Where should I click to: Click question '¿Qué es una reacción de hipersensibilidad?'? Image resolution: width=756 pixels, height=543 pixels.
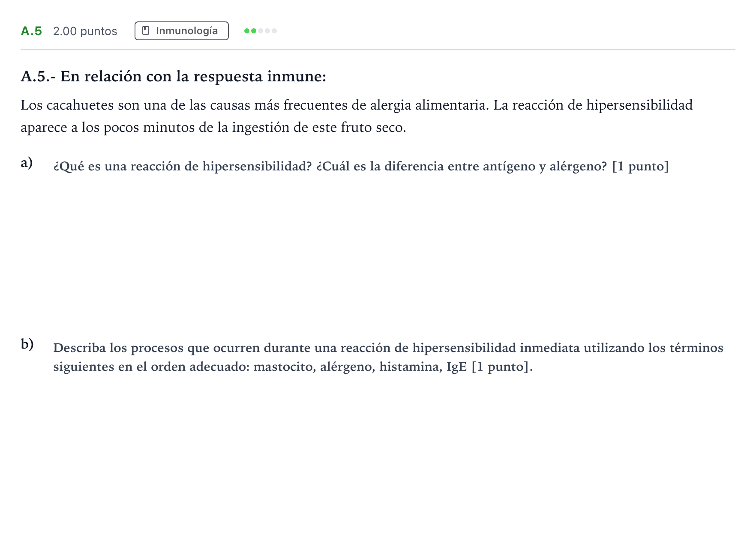pos(361,166)
